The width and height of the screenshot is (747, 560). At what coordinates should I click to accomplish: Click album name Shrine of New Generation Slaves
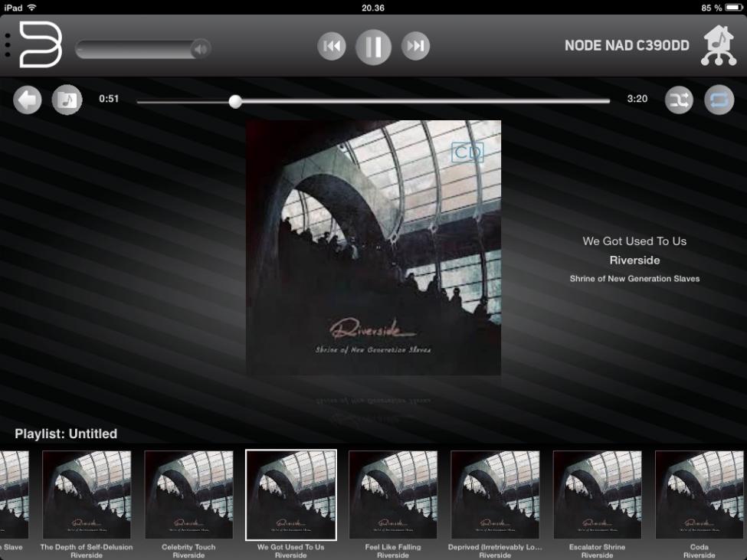[x=634, y=279]
